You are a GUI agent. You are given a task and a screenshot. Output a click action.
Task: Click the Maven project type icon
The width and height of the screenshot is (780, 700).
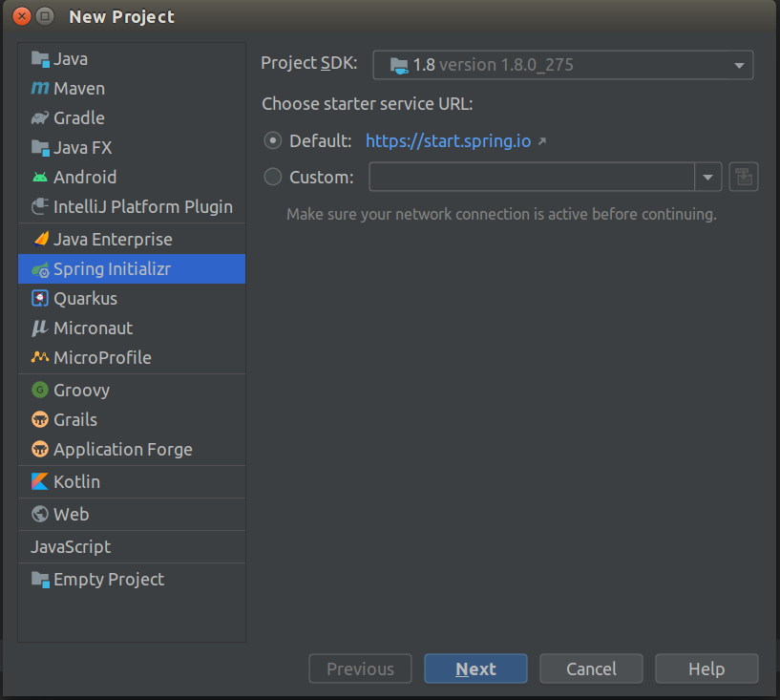[40, 89]
